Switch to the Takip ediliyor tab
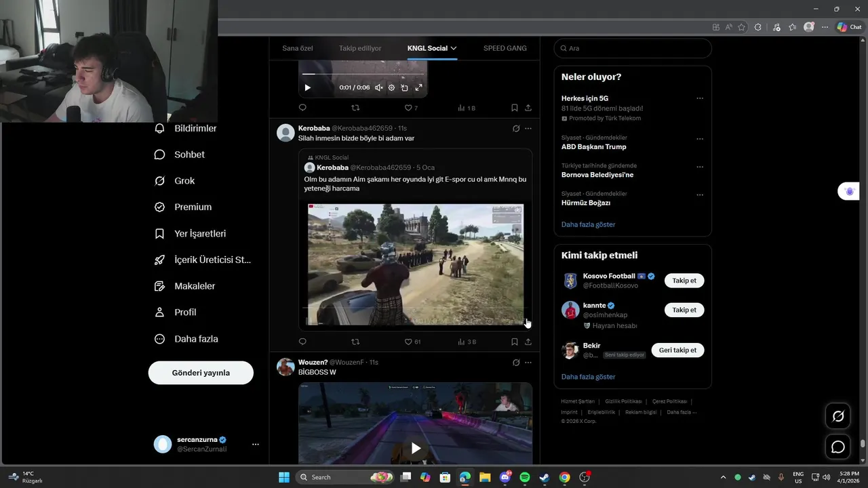The image size is (868, 488). click(x=360, y=48)
